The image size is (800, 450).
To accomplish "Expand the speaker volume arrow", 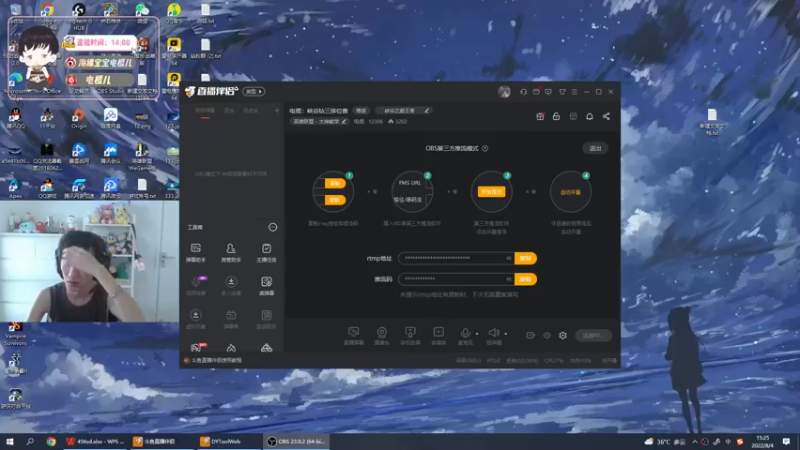I will coord(506,334).
